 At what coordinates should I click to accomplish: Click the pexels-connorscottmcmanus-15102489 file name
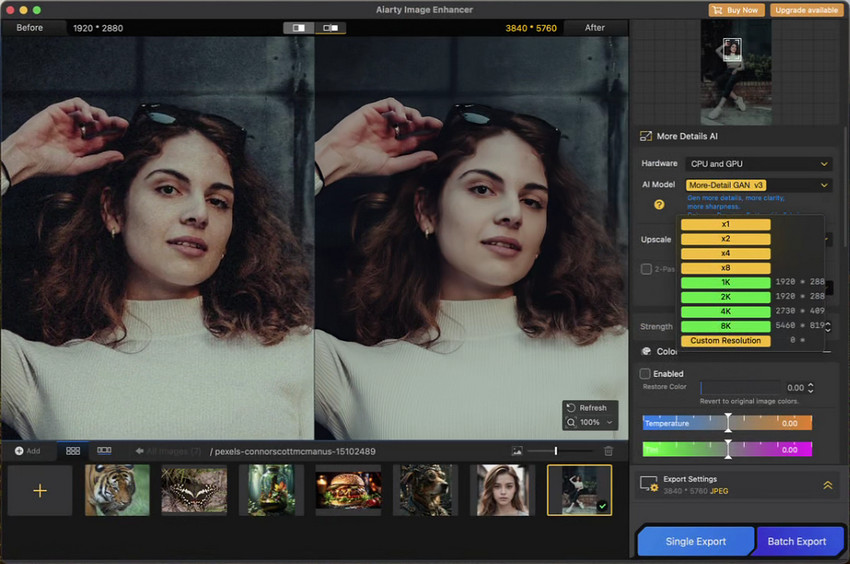tap(295, 451)
